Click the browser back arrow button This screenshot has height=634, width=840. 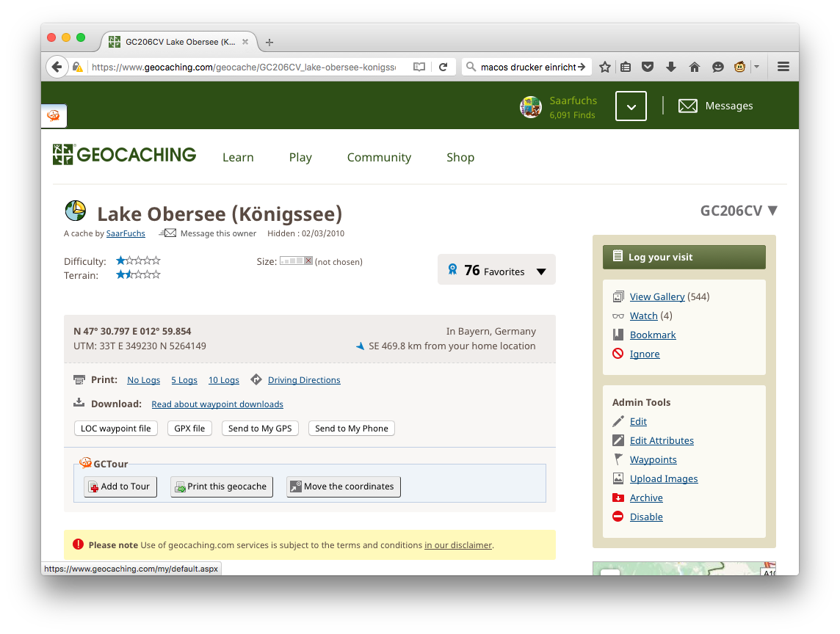[x=57, y=67]
